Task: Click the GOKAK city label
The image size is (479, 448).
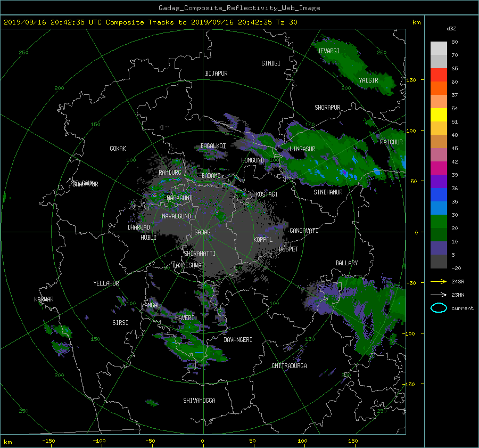Action: coord(118,148)
